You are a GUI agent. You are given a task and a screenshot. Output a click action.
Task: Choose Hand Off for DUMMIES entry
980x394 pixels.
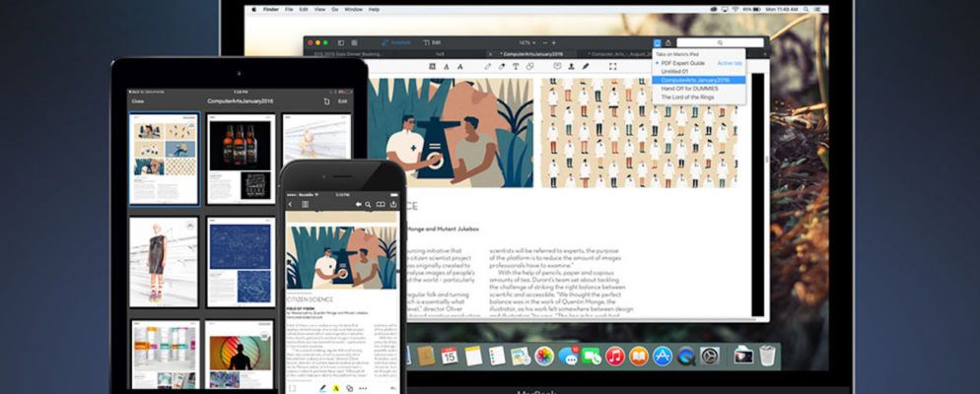(x=699, y=89)
